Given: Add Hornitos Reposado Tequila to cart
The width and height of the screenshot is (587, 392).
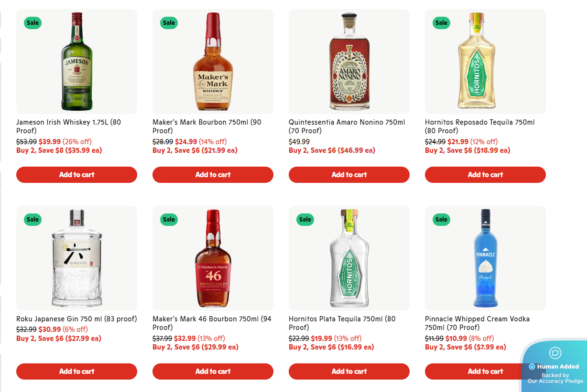Looking at the screenshot, I should coord(485,175).
